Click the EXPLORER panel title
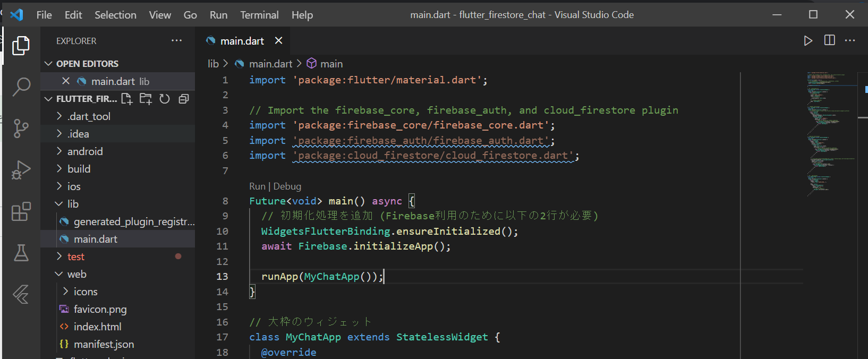Image resolution: width=868 pixels, height=359 pixels. click(76, 41)
